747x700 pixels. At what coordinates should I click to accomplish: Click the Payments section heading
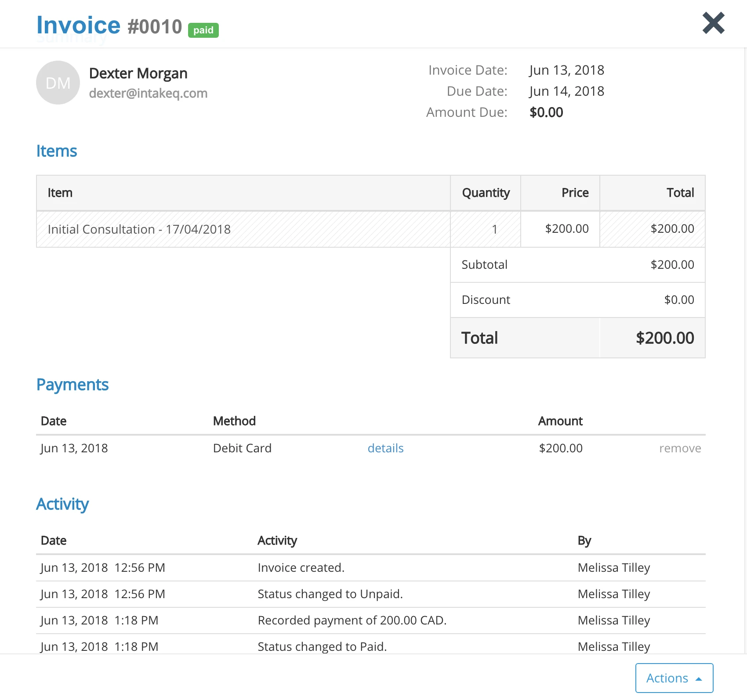[73, 385]
